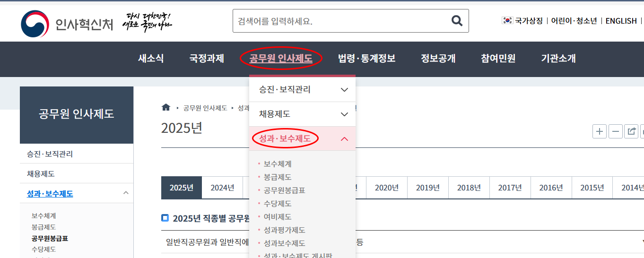The width and height of the screenshot is (644, 258).
Task: Click the slogan image beside the logo
Action: pos(147,22)
